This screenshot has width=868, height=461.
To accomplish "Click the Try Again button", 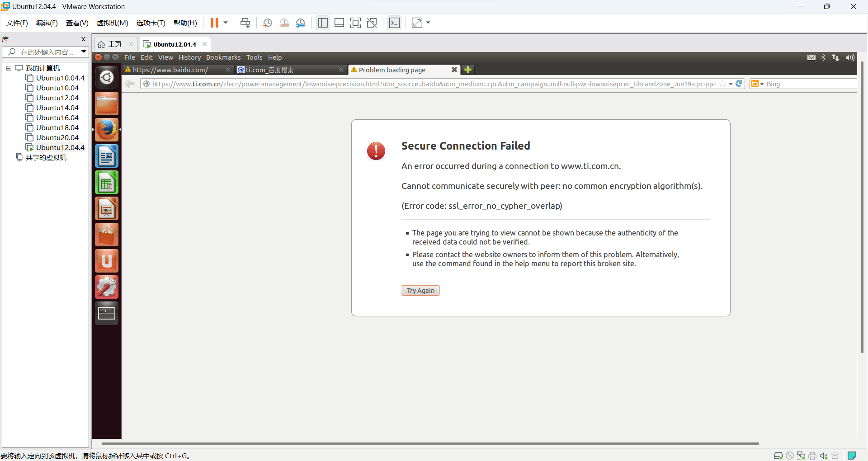I will (x=420, y=290).
